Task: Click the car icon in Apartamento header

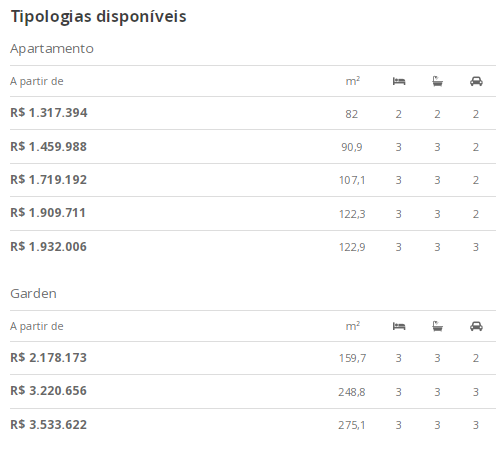Action: click(476, 81)
